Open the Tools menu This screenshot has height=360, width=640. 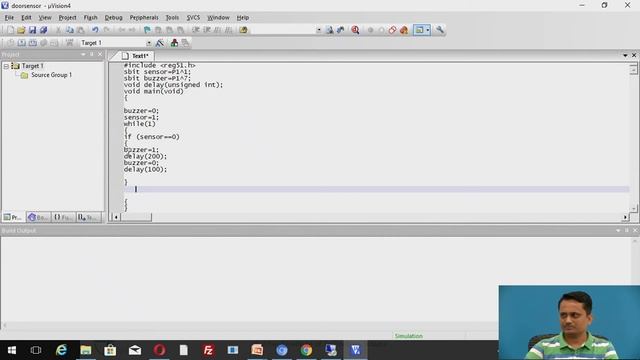pyautogui.click(x=172, y=18)
